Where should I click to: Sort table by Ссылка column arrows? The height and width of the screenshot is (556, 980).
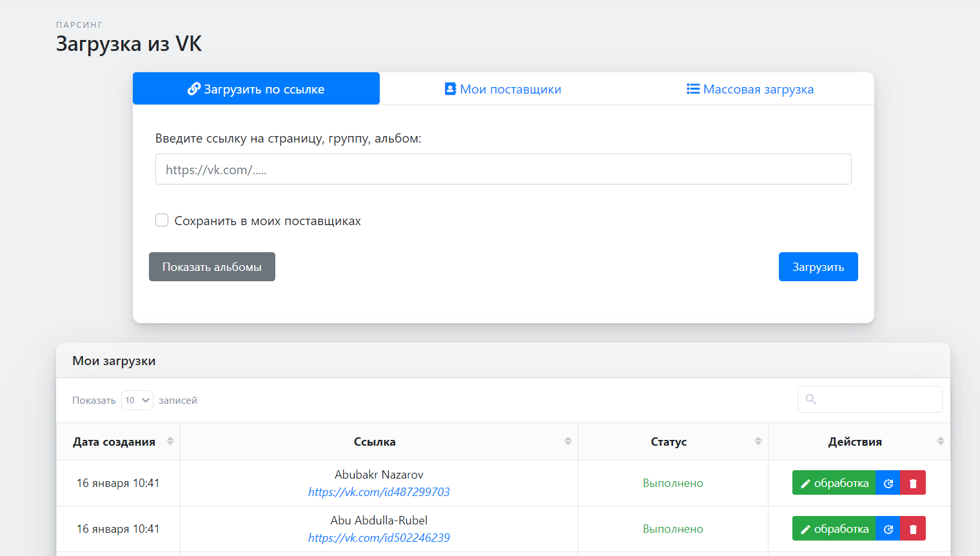[568, 441]
